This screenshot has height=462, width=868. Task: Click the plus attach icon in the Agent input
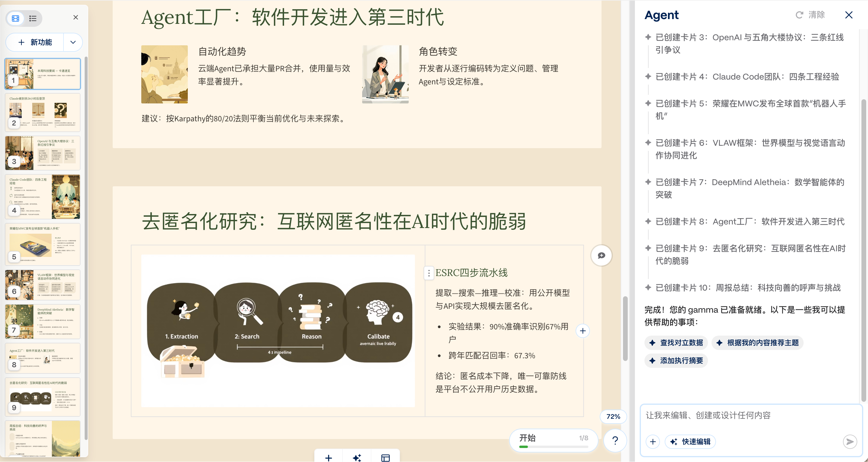pyautogui.click(x=653, y=441)
